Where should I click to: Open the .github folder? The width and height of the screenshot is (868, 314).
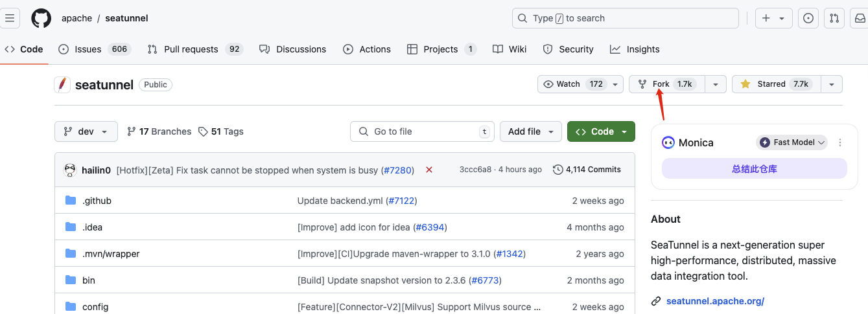(97, 201)
